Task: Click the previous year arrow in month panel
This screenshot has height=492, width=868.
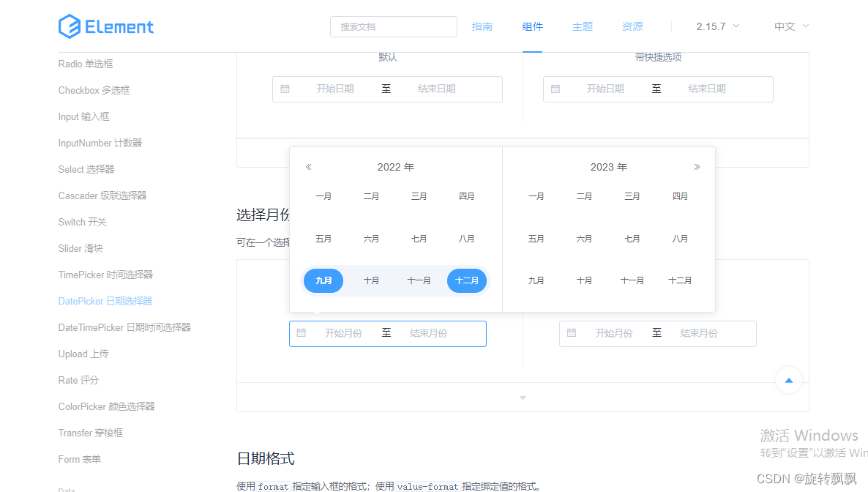Action: click(308, 166)
